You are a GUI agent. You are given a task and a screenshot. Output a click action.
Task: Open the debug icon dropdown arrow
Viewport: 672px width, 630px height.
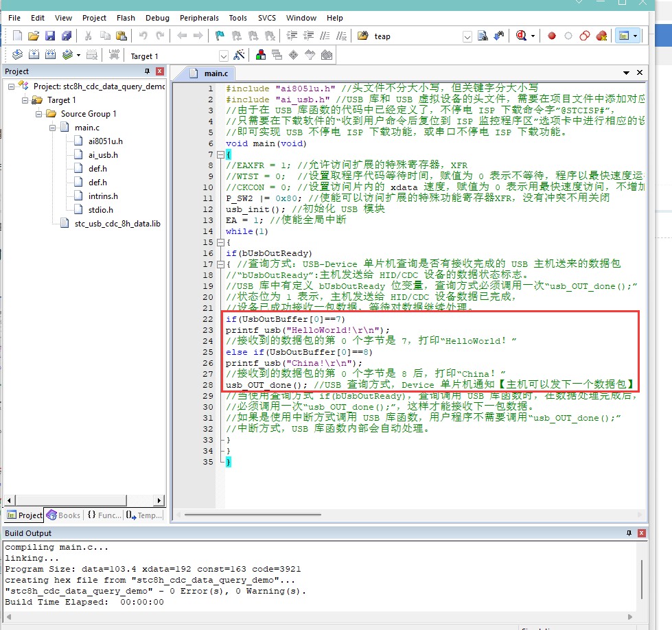[x=533, y=36]
